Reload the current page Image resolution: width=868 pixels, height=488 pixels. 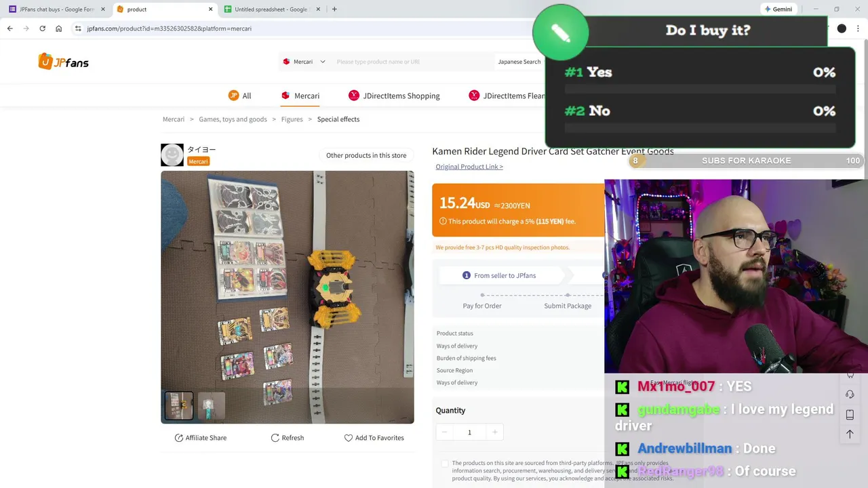point(42,28)
